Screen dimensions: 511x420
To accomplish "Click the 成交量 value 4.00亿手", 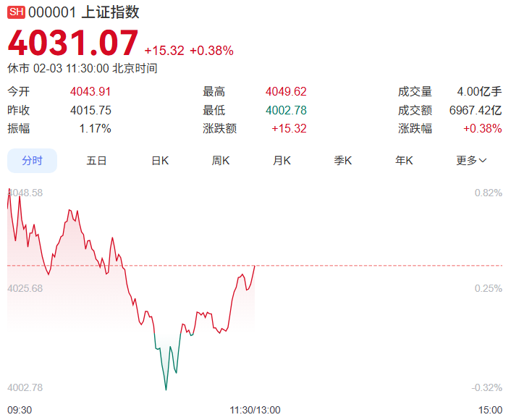I will 479,91.
